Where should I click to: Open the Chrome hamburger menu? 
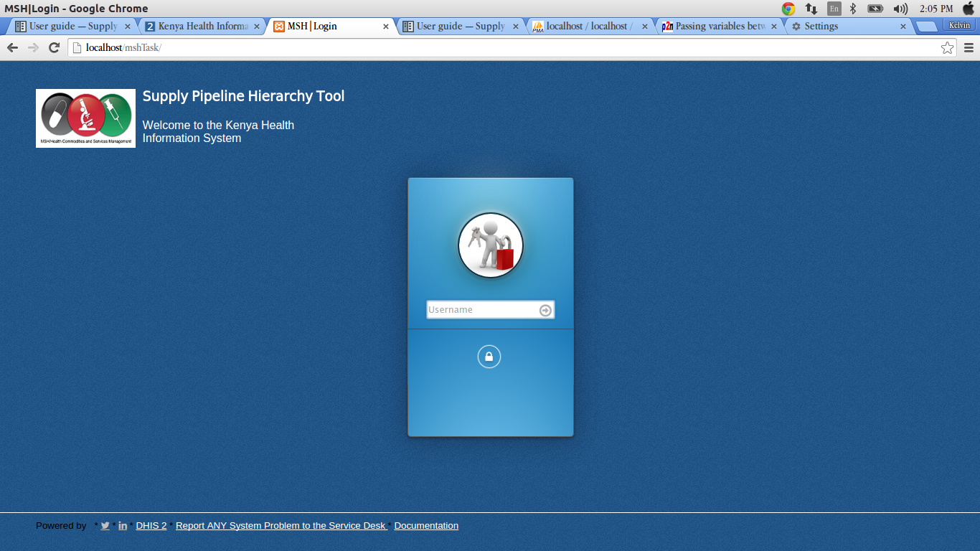pyautogui.click(x=969, y=48)
